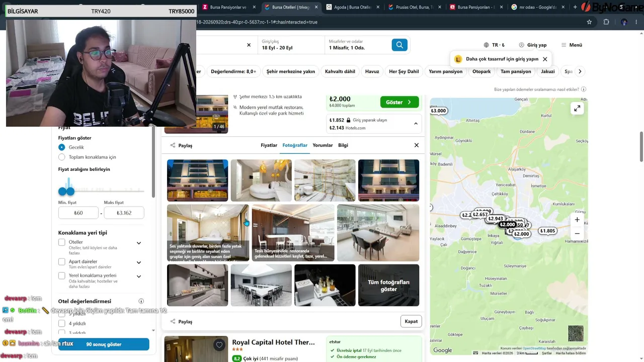Zoom in on the map with plus
This screenshot has height=362, width=644.
click(x=577, y=220)
